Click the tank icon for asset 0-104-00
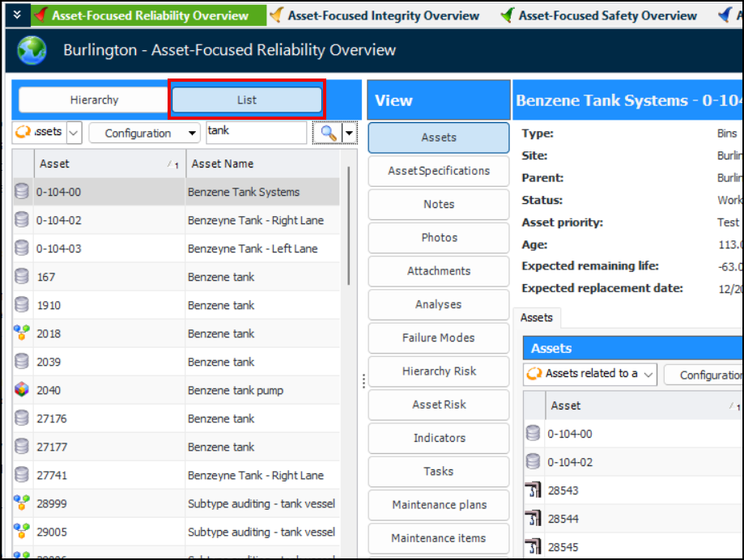Image resolution: width=744 pixels, height=560 pixels. [x=22, y=192]
